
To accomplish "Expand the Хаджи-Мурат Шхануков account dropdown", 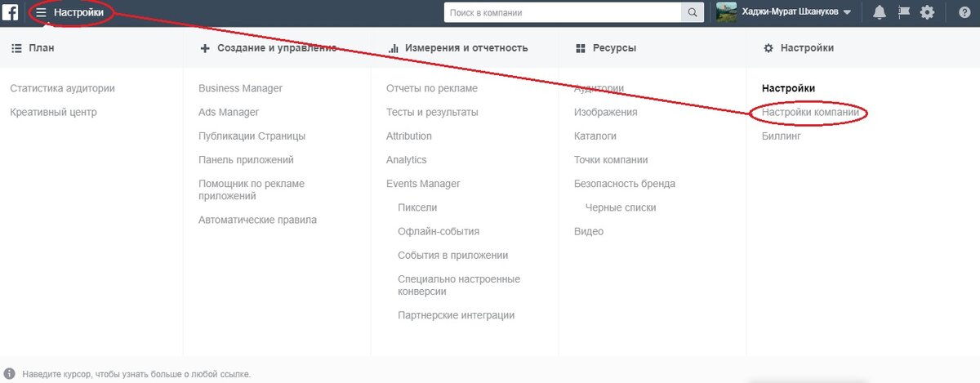I will pyautogui.click(x=847, y=13).
